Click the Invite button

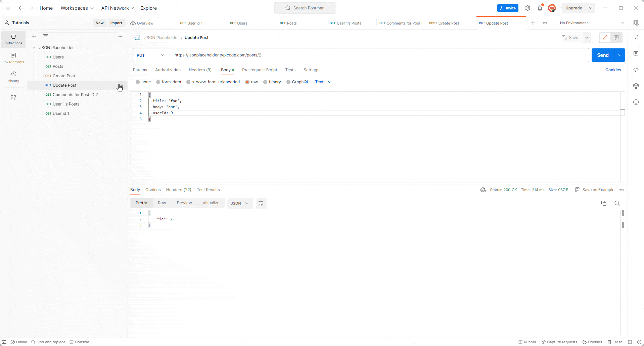pos(508,8)
